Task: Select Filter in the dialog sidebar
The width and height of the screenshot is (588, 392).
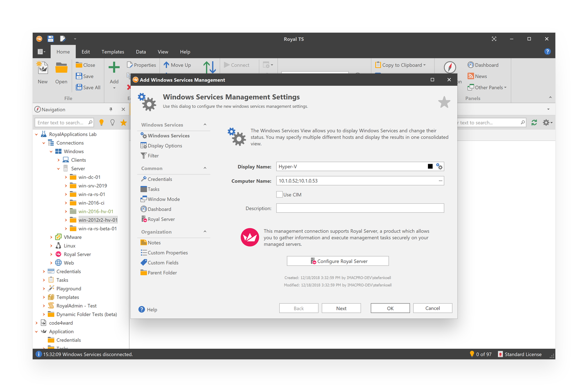Action: [153, 156]
